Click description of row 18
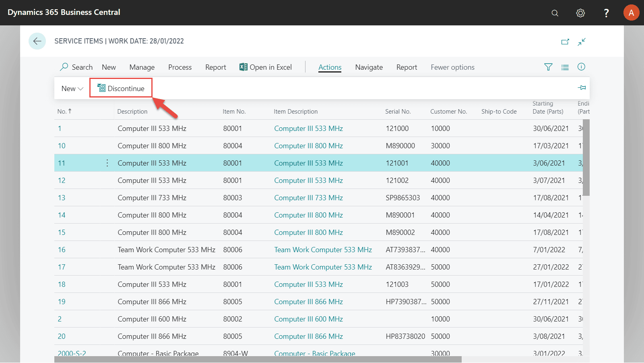This screenshot has width=644, height=363. [x=152, y=284]
